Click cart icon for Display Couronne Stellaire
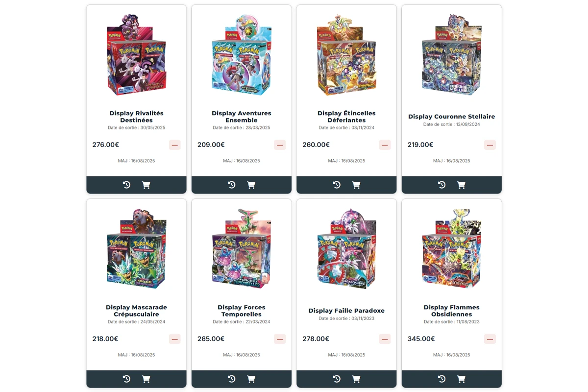Viewport: 588px width, 392px height. pos(461,185)
